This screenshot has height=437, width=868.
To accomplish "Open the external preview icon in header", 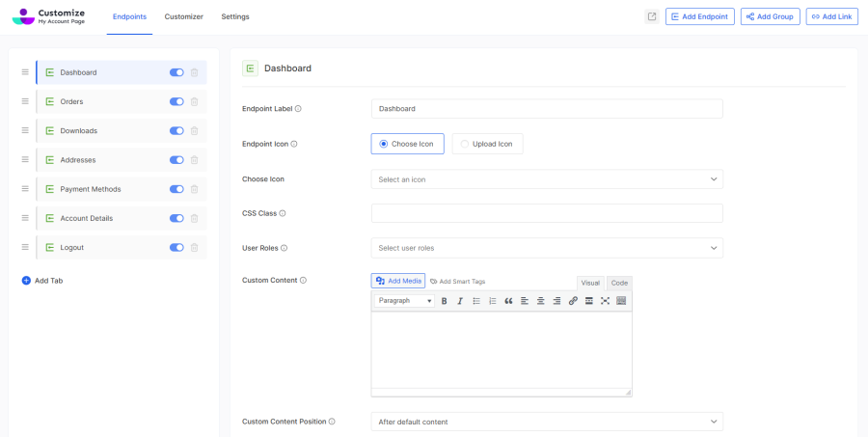I will [x=652, y=16].
